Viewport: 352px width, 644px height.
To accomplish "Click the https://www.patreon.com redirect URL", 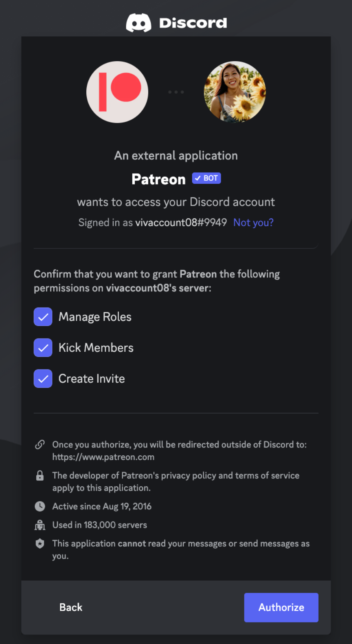I will point(103,457).
